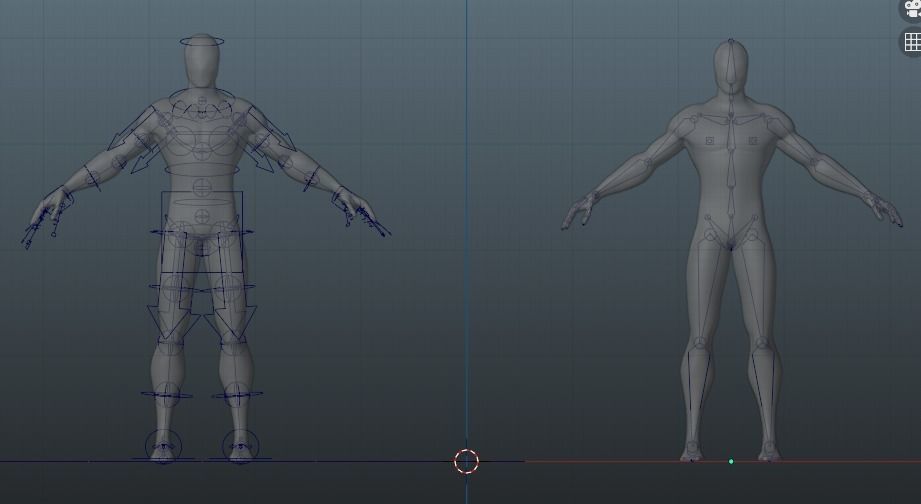Switch perspective/orthographic with the grid icon
Viewport: 921px width, 504px height.
click(912, 42)
